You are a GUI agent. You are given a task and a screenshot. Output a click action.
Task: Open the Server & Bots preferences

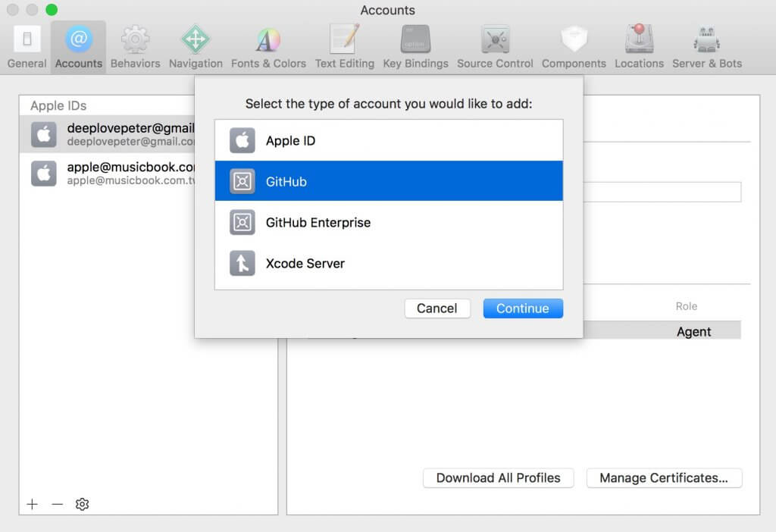coord(707,48)
